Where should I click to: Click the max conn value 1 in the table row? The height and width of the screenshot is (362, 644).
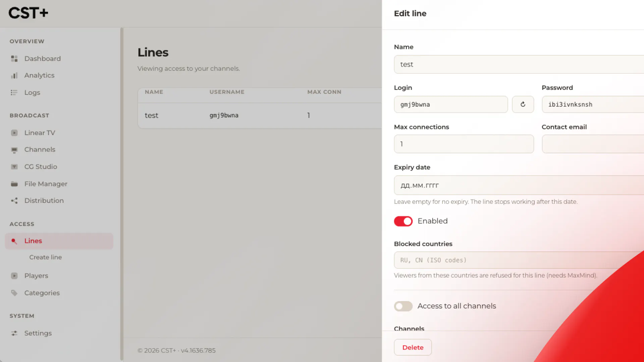[309, 115]
